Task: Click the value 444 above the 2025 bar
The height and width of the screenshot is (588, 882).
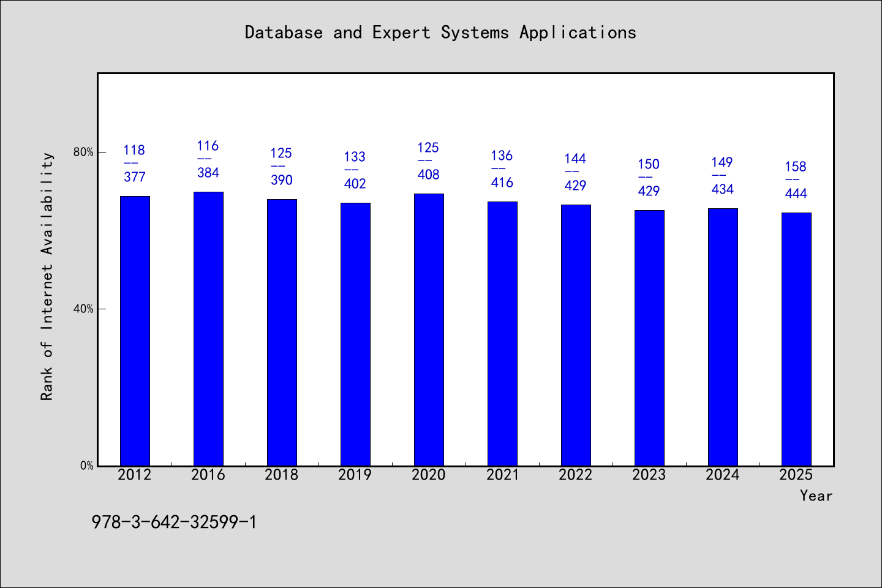Action: 796,194
